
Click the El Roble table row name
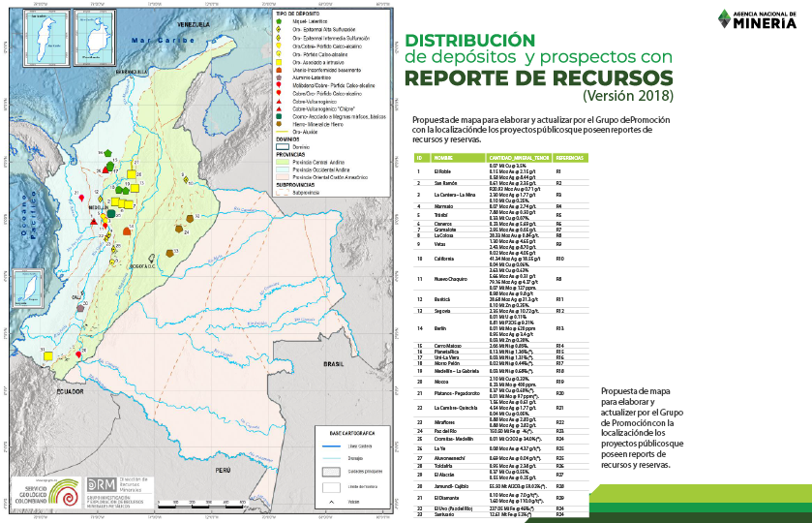[442, 171]
